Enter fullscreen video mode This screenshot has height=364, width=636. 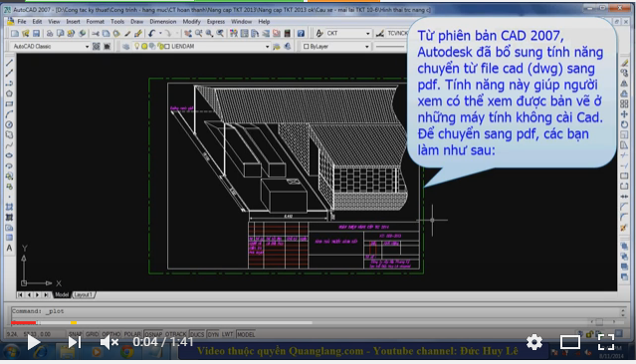point(605,342)
